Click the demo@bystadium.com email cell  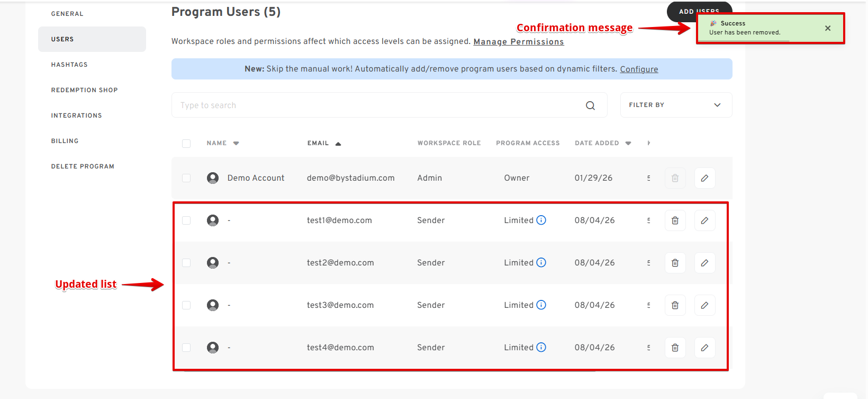point(351,178)
